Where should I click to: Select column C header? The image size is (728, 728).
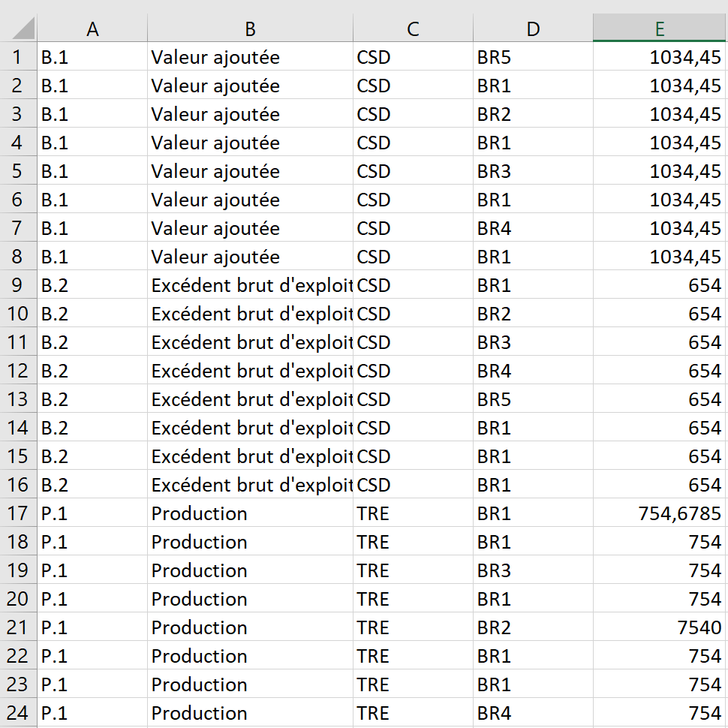coord(414,28)
